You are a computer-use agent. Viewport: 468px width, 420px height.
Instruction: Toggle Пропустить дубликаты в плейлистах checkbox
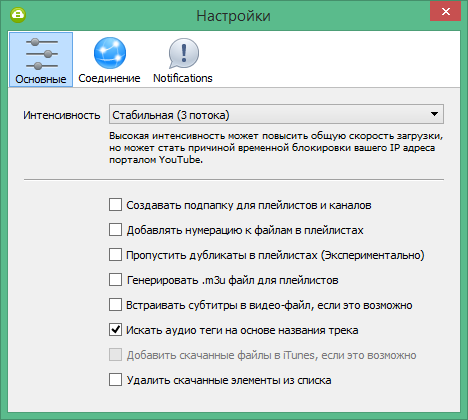(115, 255)
